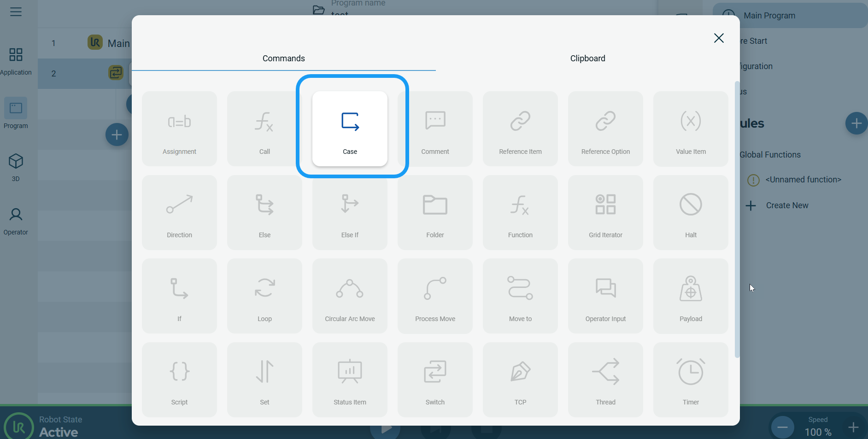
Task: Click Create New function link
Action: 786,205
